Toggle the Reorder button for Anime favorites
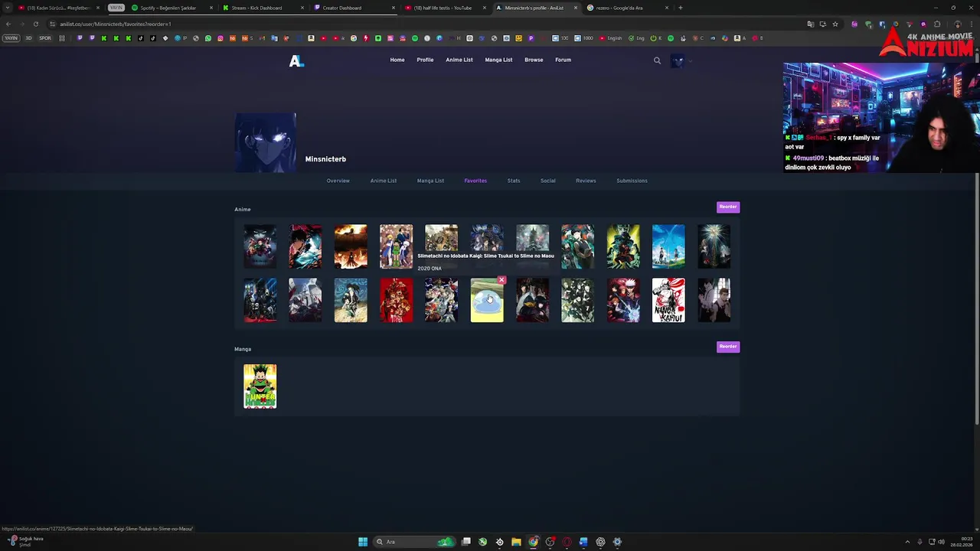The width and height of the screenshot is (980, 551). coord(728,207)
